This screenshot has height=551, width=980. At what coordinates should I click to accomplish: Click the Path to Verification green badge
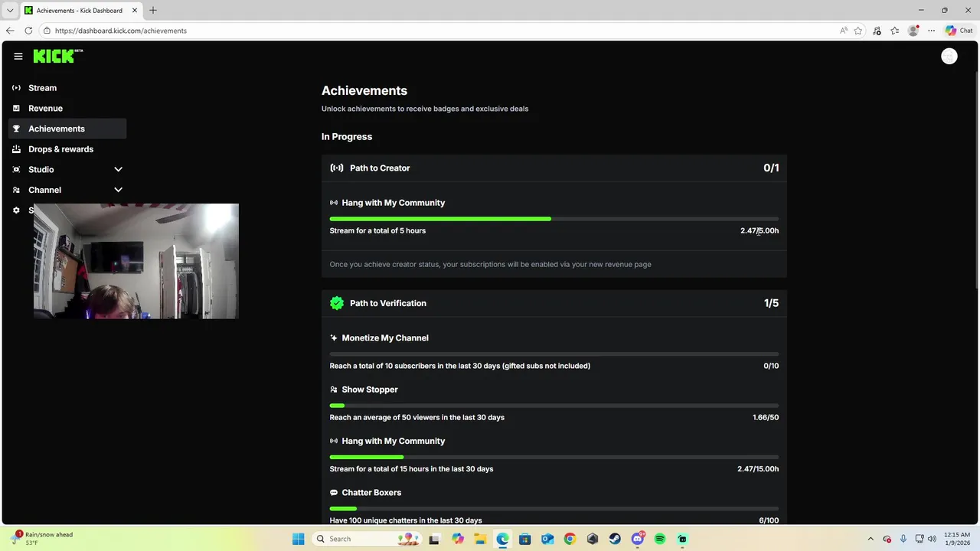(337, 303)
